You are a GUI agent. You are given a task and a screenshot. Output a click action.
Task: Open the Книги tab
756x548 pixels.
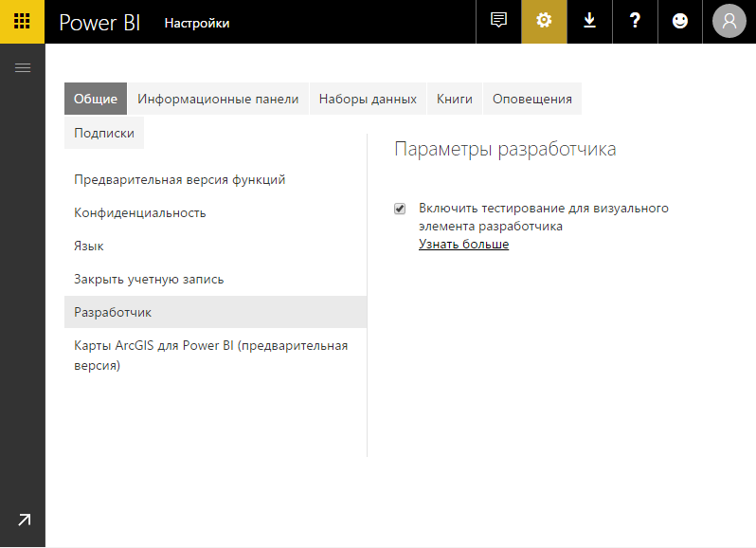click(455, 99)
